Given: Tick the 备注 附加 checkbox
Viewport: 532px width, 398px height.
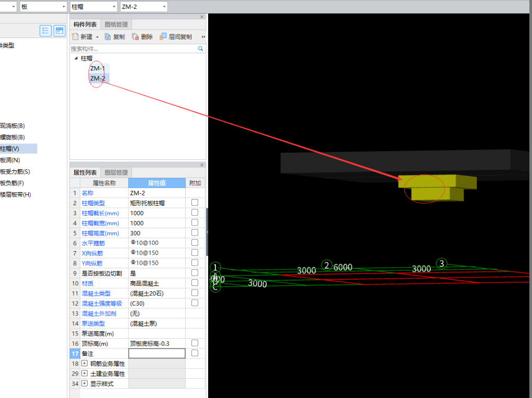Looking at the screenshot, I should pos(195,353).
